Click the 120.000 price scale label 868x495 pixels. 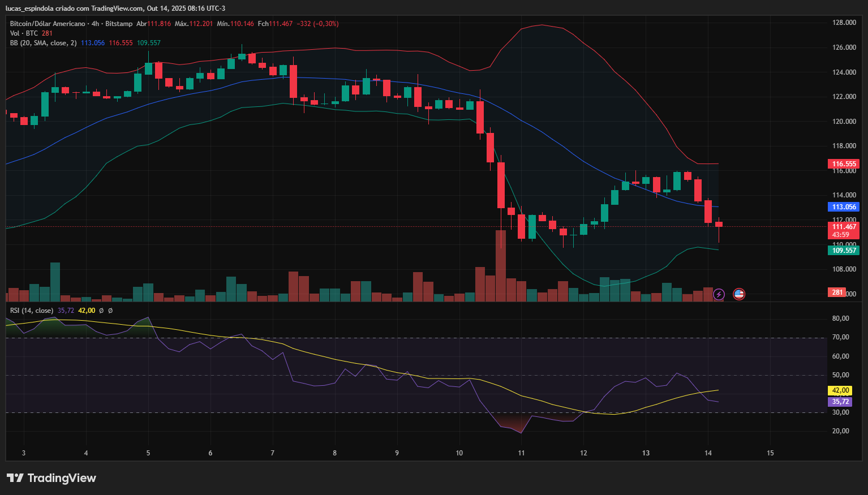(x=844, y=122)
